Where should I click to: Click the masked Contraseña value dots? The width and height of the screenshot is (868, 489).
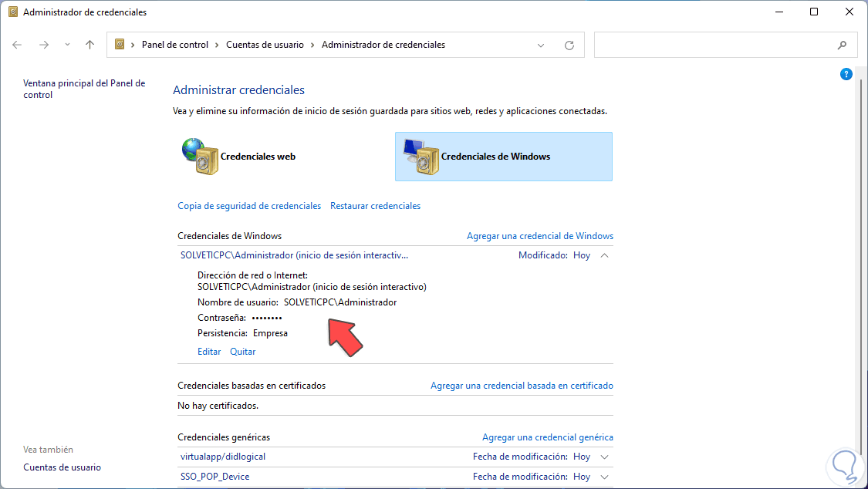(x=267, y=318)
